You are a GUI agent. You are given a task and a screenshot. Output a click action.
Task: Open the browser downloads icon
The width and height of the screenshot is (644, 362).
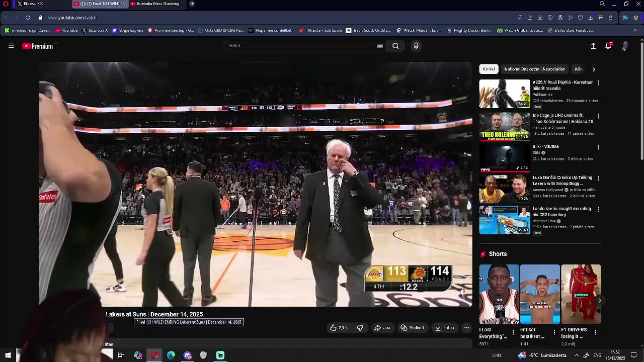pos(590,18)
